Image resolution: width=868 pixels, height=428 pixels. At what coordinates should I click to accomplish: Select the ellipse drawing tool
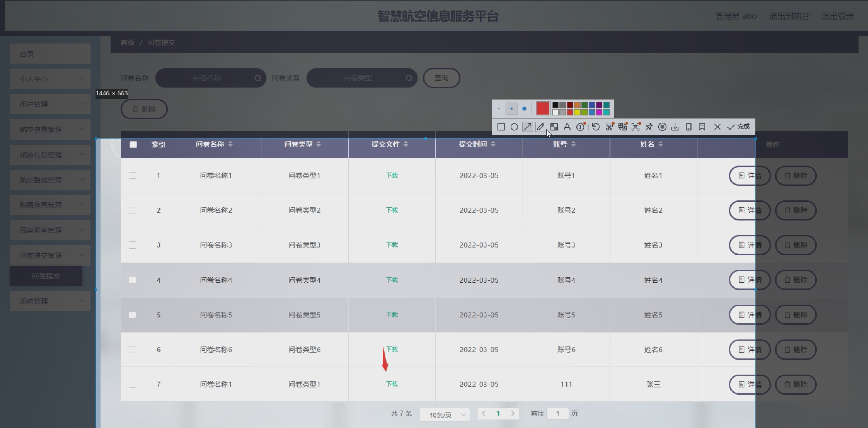coord(514,127)
